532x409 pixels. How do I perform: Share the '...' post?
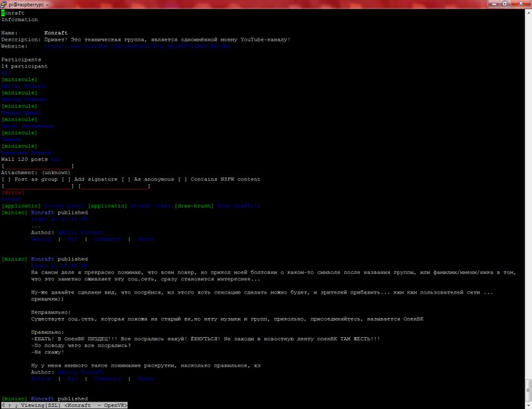[x=146, y=239]
